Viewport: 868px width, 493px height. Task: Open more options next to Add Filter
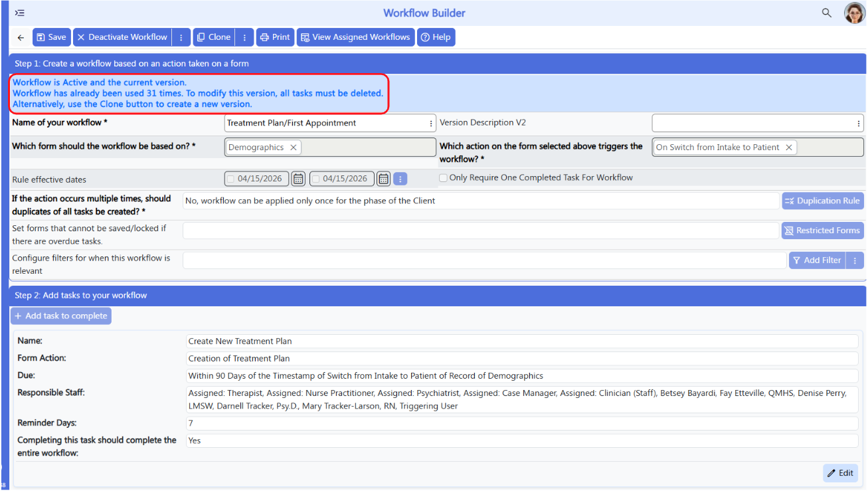tap(855, 260)
